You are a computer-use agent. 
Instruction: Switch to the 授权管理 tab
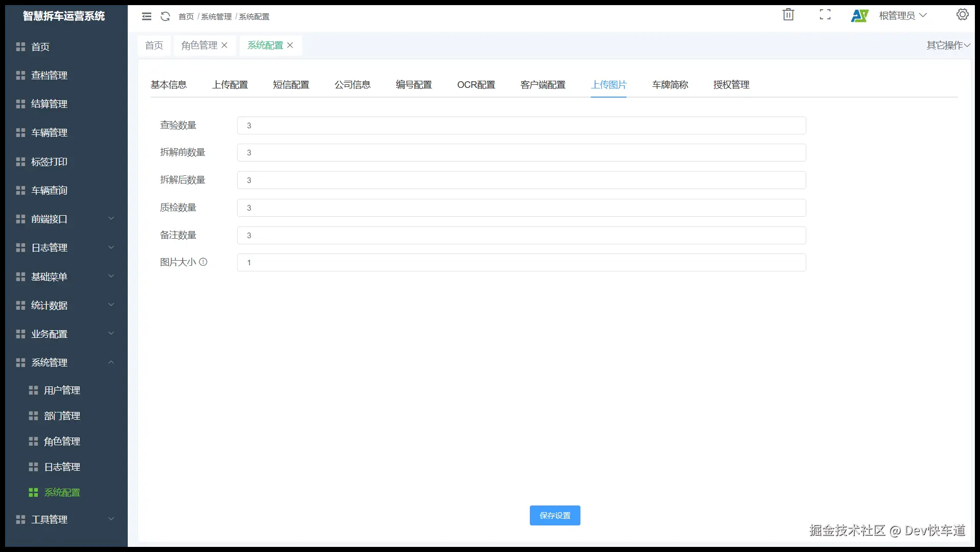(x=732, y=85)
